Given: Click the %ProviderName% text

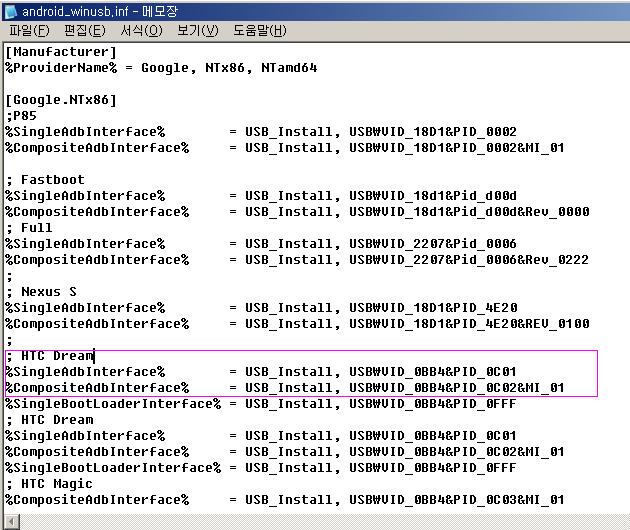Looking at the screenshot, I should pyautogui.click(x=61, y=68).
